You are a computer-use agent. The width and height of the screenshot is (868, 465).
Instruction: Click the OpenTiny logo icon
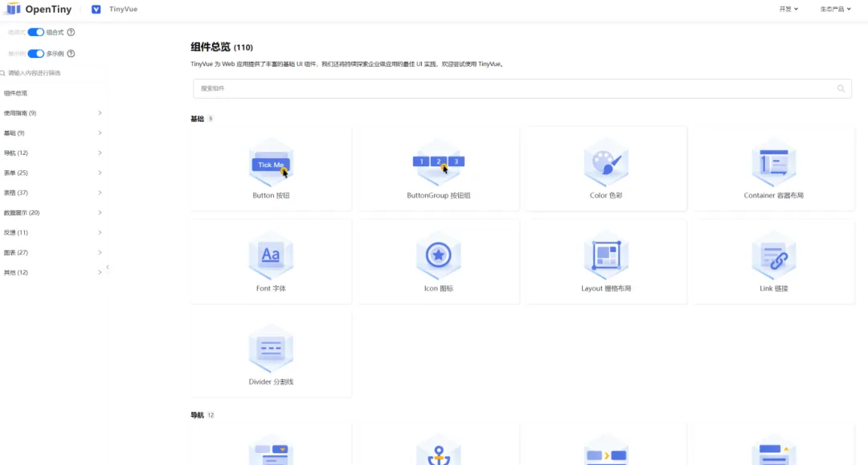click(14, 9)
